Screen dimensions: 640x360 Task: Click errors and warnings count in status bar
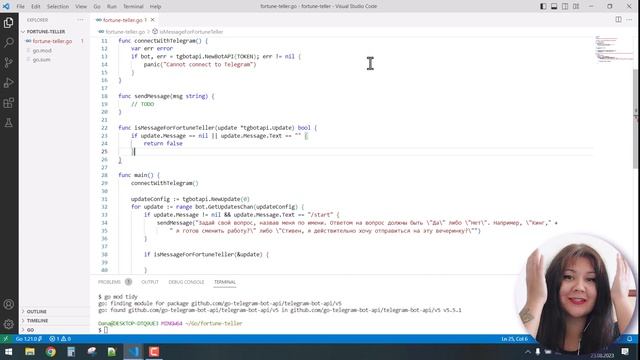click(60, 339)
